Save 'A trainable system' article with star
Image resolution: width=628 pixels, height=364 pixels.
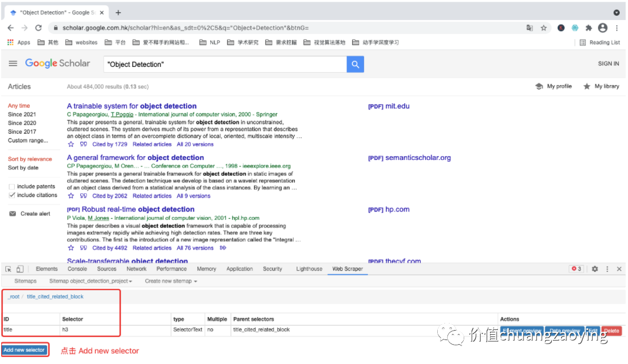71,144
